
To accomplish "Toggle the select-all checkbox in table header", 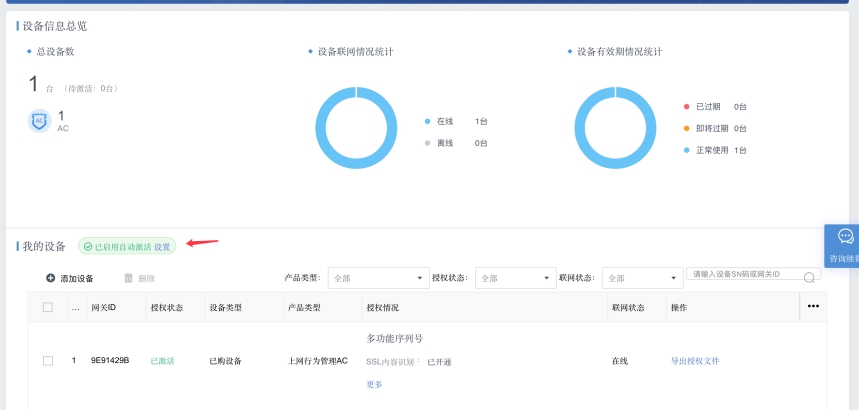I will [x=47, y=307].
